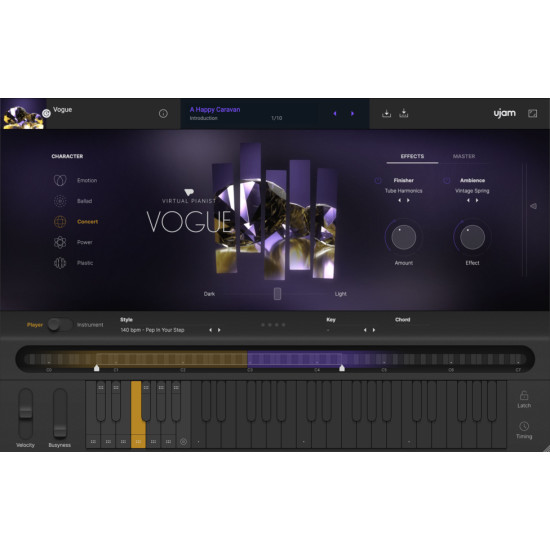This screenshot has height=550, width=550.
Task: Open the Tube Harmonics finisher menu
Action: point(404,191)
